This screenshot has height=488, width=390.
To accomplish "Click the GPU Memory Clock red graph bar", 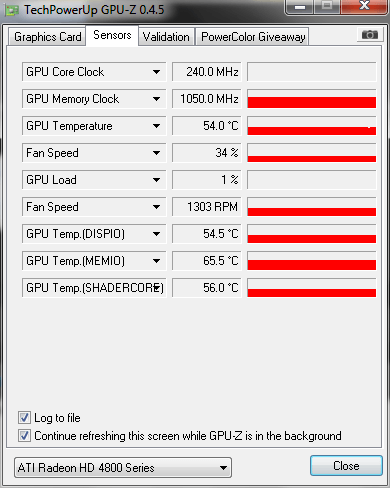I will click(x=312, y=102).
